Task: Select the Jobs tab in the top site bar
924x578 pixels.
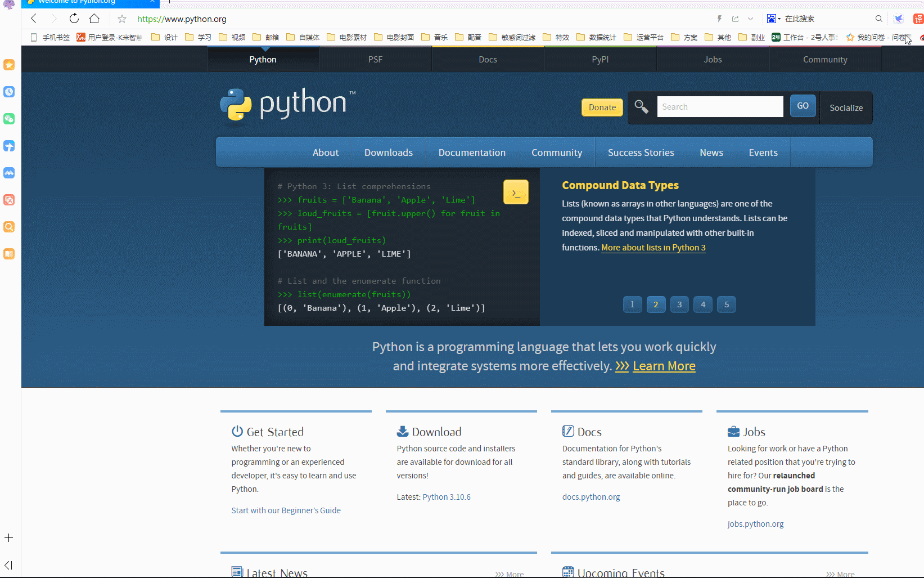Action: coord(713,59)
